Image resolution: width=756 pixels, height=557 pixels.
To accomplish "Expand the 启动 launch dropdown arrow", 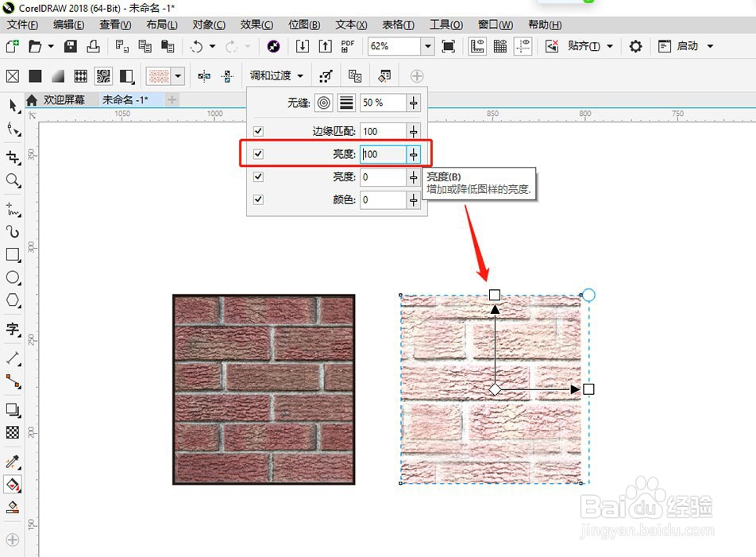I will coord(710,46).
